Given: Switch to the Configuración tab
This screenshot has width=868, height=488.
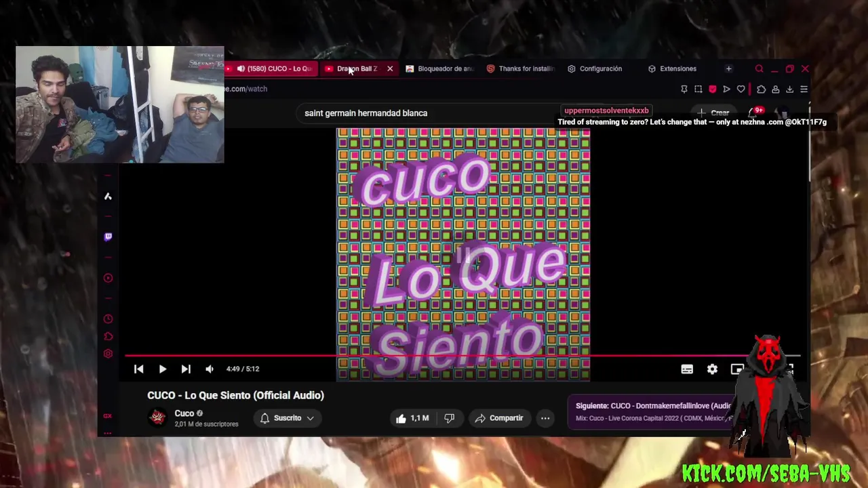Looking at the screenshot, I should [595, 68].
